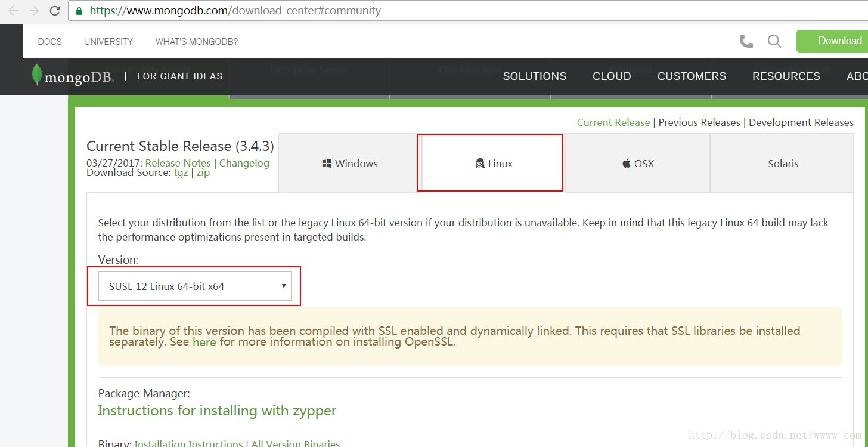Click 'here' link for OpenSSL info
This screenshot has width=868, height=447.
coord(204,342)
